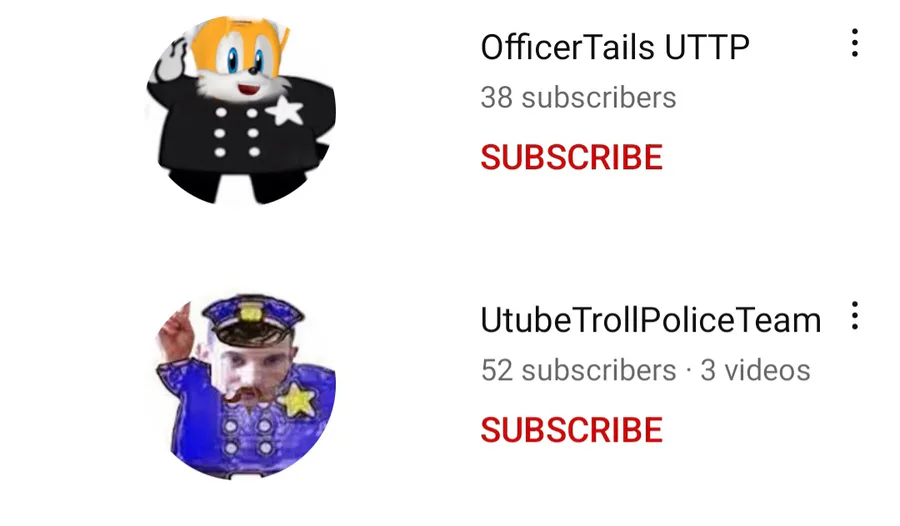The width and height of the screenshot is (900, 526).
Task: Click the blue police hat in second avatar
Action: click(253, 318)
